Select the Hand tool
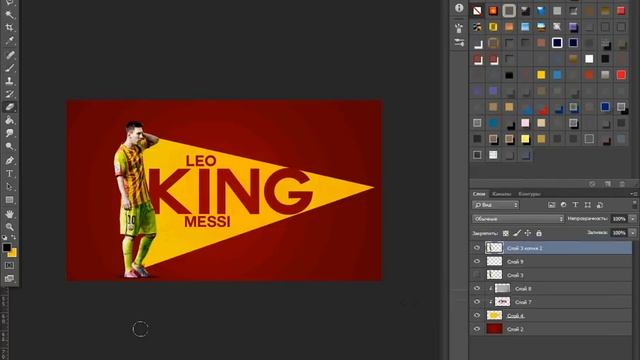The image size is (640, 360). tap(9, 214)
